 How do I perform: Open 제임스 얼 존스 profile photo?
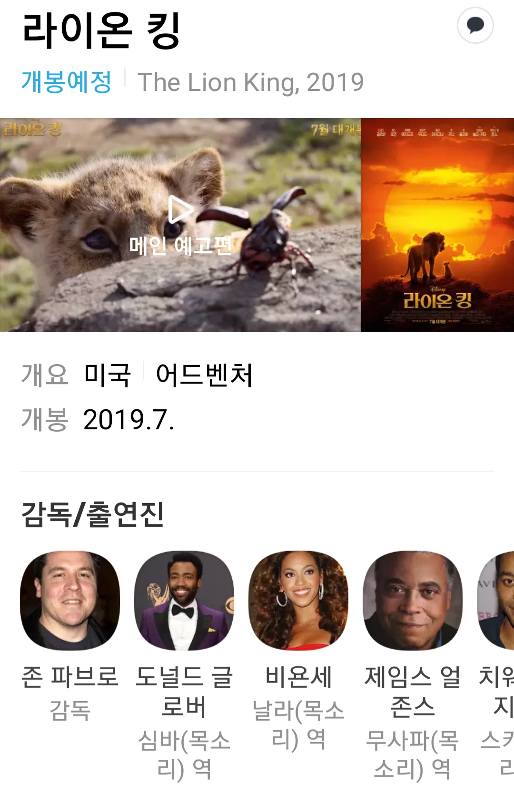(x=413, y=601)
